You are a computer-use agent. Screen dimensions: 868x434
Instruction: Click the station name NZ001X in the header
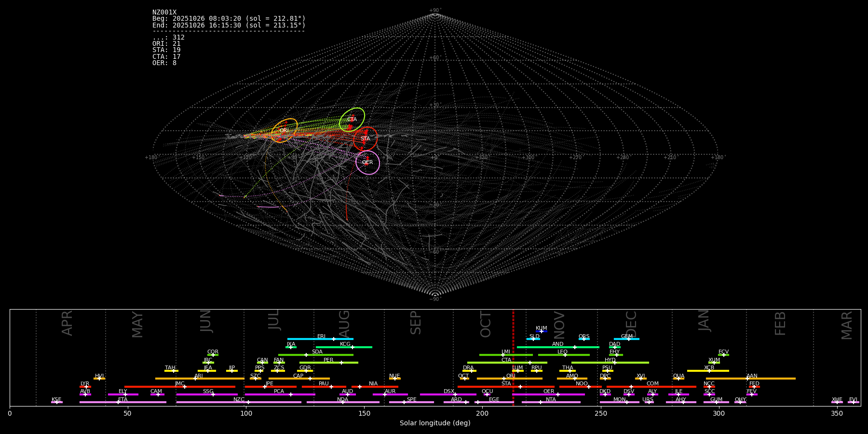point(164,13)
